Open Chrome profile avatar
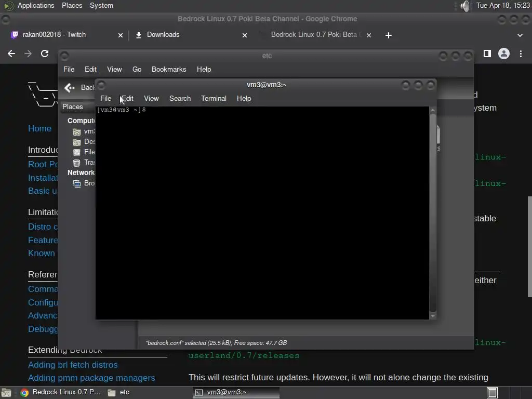Screen dimensions: 532x399 (x=504, y=54)
